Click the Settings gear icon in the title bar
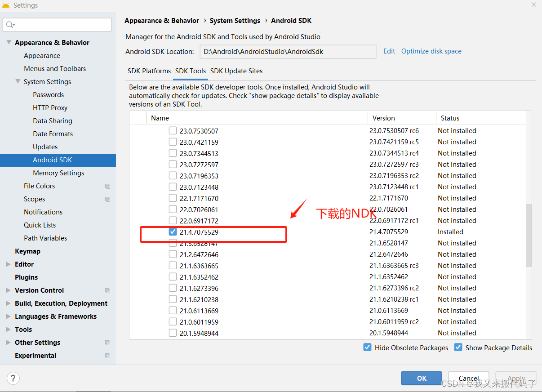The height and width of the screenshot is (392, 542). click(x=6, y=5)
